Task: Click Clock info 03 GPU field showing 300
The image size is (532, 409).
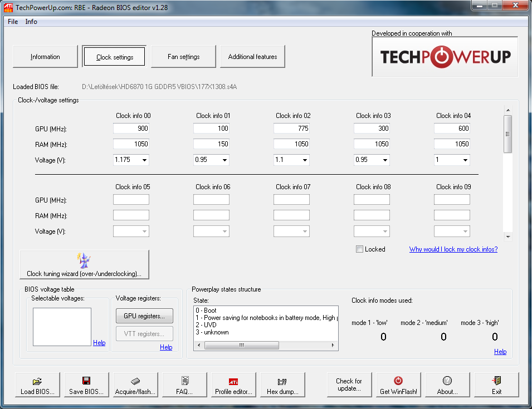Action: (372, 129)
